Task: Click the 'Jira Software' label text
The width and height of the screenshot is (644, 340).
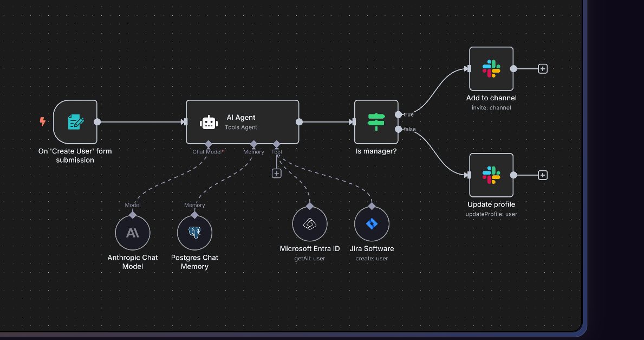Action: [x=372, y=249]
